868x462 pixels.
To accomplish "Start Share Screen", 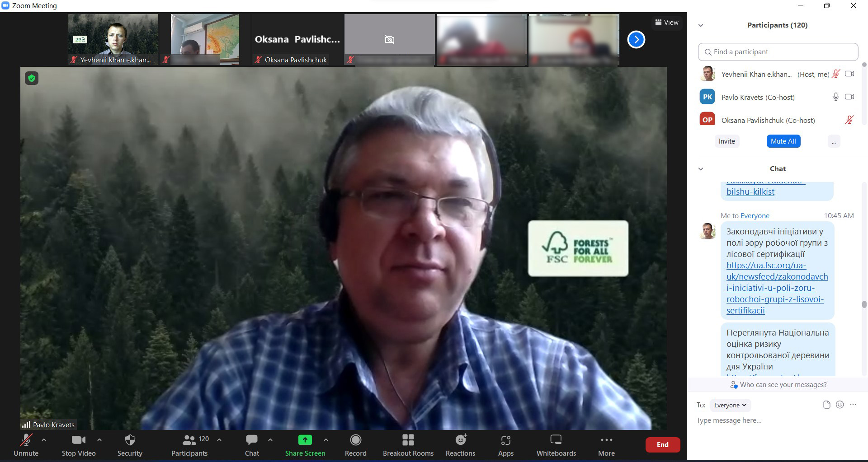I will (305, 445).
